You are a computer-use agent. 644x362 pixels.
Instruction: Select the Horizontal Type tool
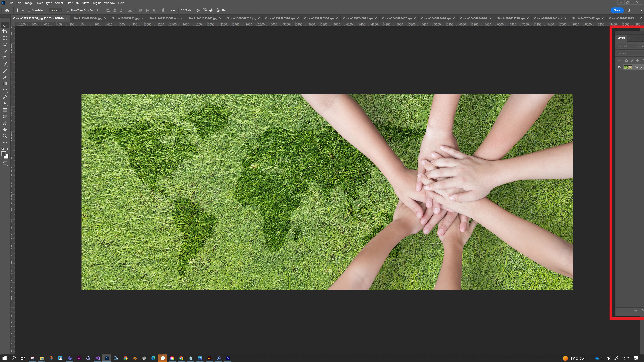(x=5, y=90)
